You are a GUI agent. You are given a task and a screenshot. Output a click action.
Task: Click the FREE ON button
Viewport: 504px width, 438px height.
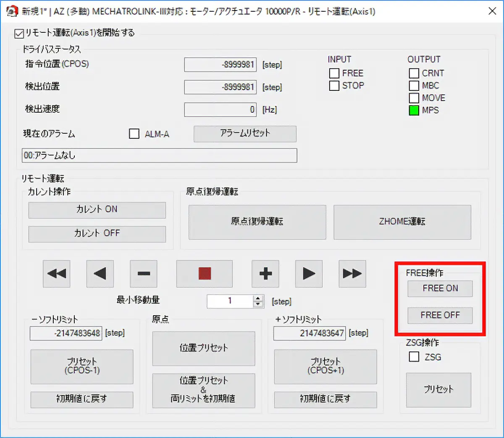[x=439, y=288]
